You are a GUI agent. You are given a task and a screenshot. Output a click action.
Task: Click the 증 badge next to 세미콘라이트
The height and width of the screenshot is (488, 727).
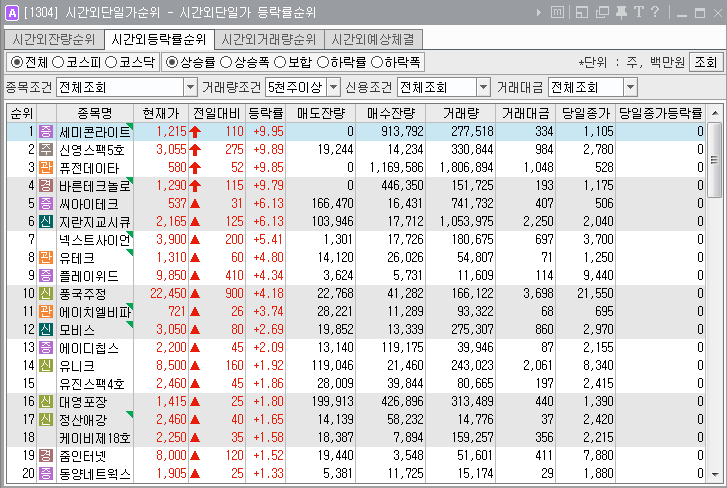coord(46,132)
